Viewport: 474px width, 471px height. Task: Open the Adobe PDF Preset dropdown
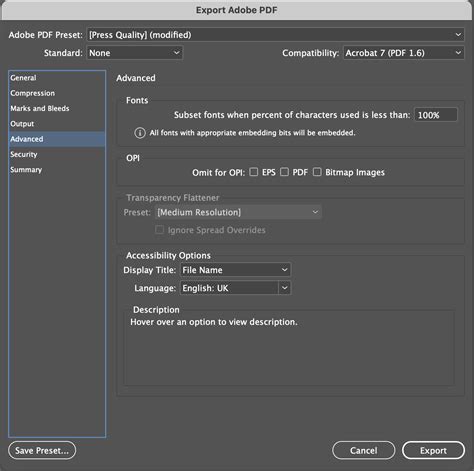click(275, 35)
